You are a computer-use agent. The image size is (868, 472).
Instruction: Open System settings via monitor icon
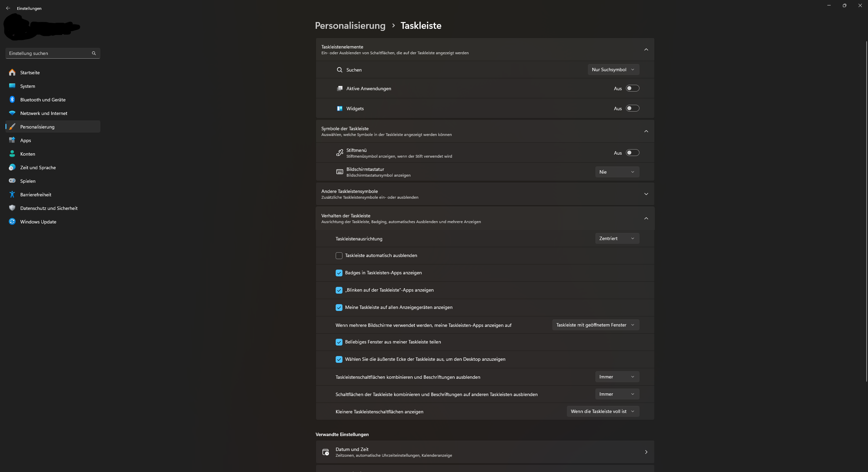tap(12, 86)
